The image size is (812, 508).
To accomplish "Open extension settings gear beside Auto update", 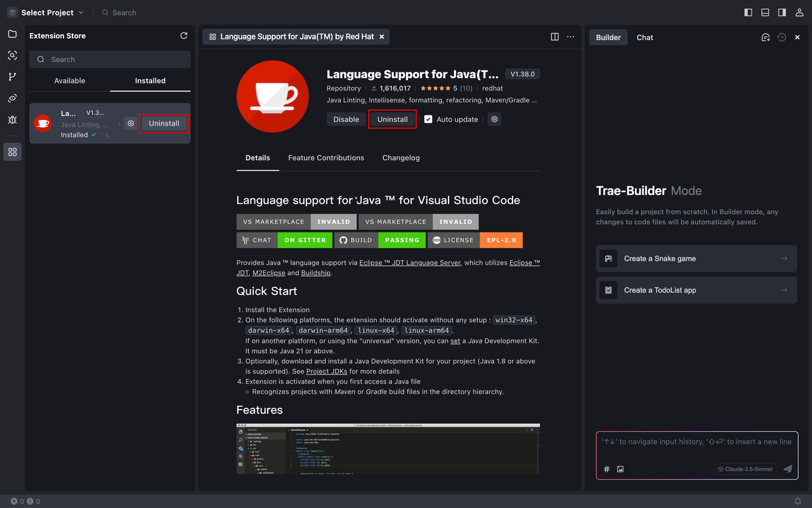I will 495,119.
